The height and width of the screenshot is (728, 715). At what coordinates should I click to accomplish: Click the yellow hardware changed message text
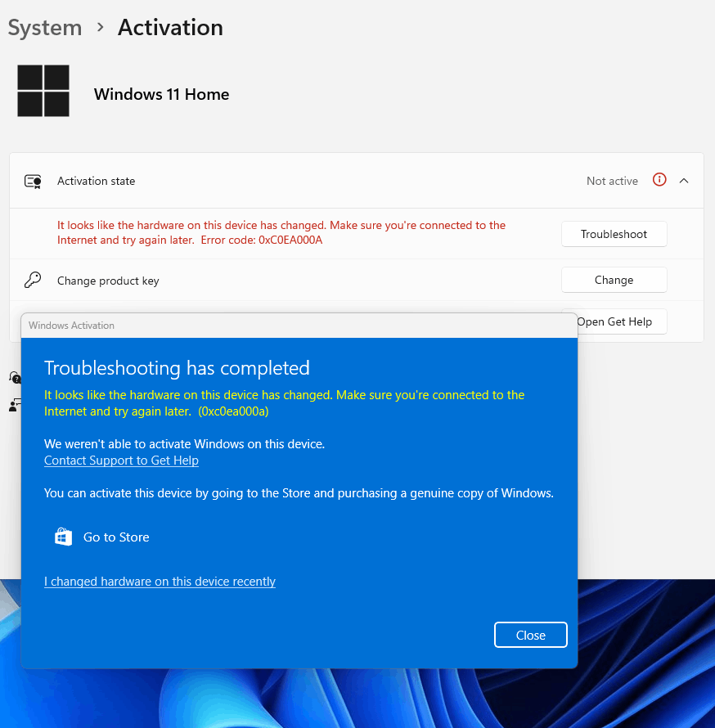click(284, 403)
